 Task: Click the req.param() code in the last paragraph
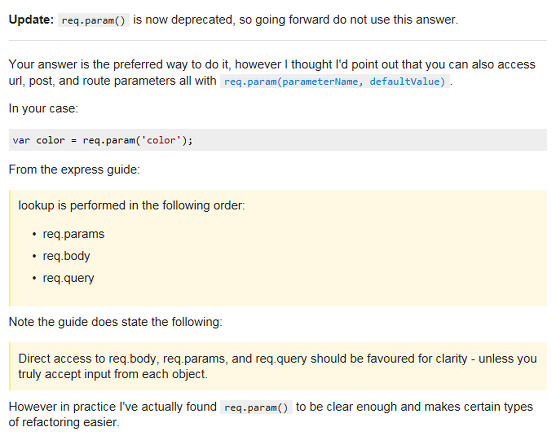pos(256,408)
